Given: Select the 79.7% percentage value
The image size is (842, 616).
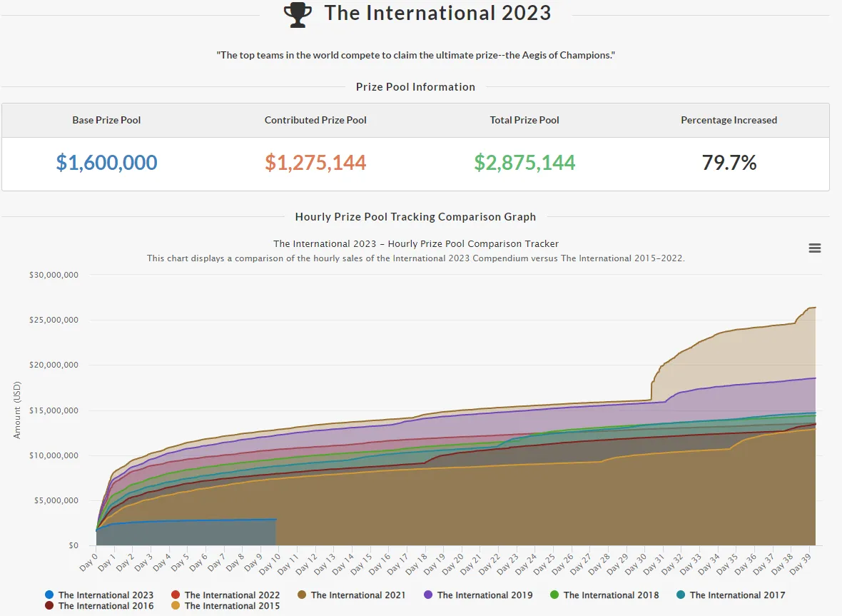Looking at the screenshot, I should 729,163.
